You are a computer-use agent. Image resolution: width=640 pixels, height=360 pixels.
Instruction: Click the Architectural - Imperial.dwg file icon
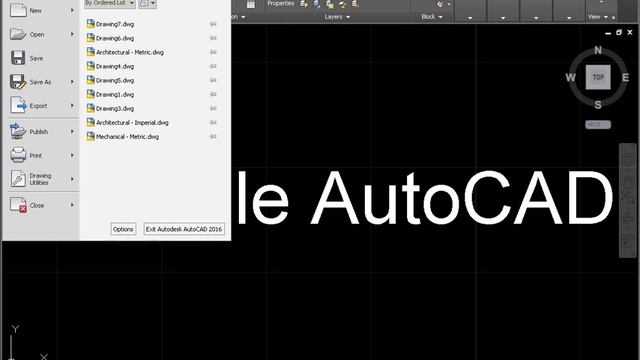point(91,122)
